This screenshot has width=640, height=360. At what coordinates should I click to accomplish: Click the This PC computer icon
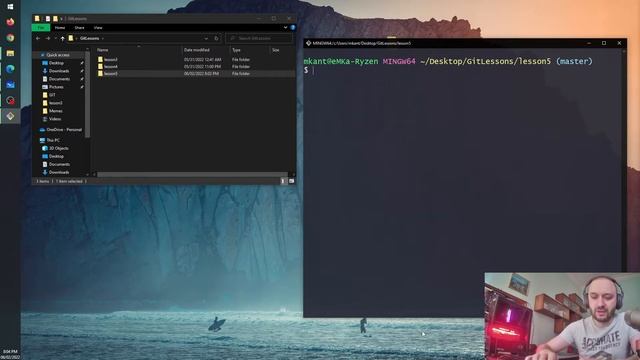42,140
